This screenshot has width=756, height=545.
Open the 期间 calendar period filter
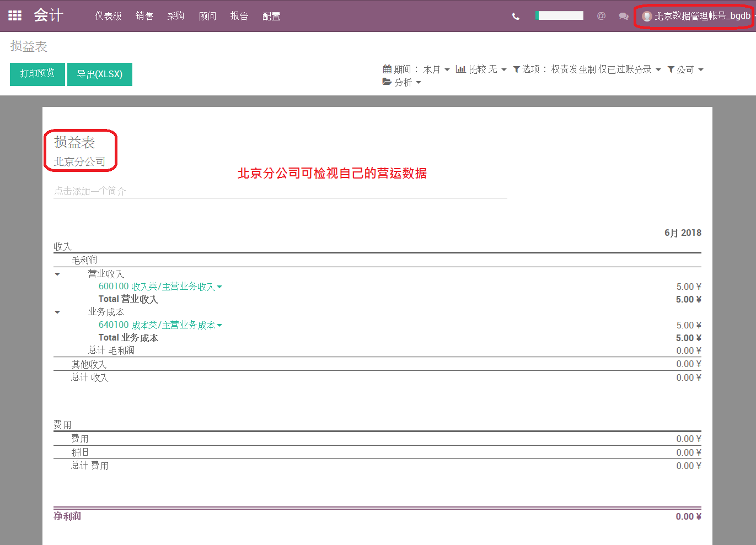coord(416,69)
